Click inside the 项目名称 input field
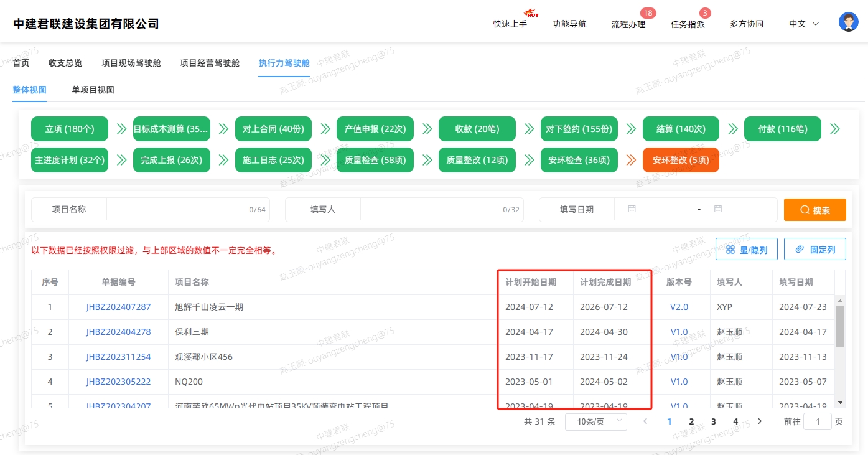The height and width of the screenshot is (455, 868). 187,210
